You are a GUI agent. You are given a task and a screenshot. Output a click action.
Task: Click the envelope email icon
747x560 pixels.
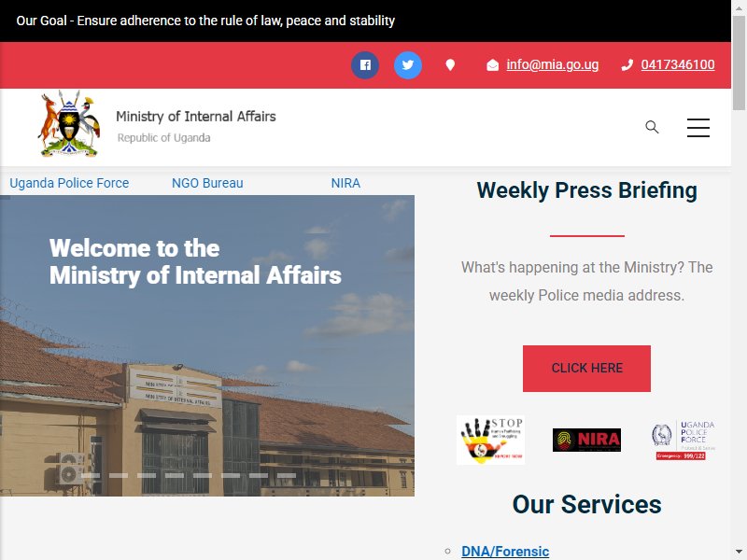[x=493, y=64]
